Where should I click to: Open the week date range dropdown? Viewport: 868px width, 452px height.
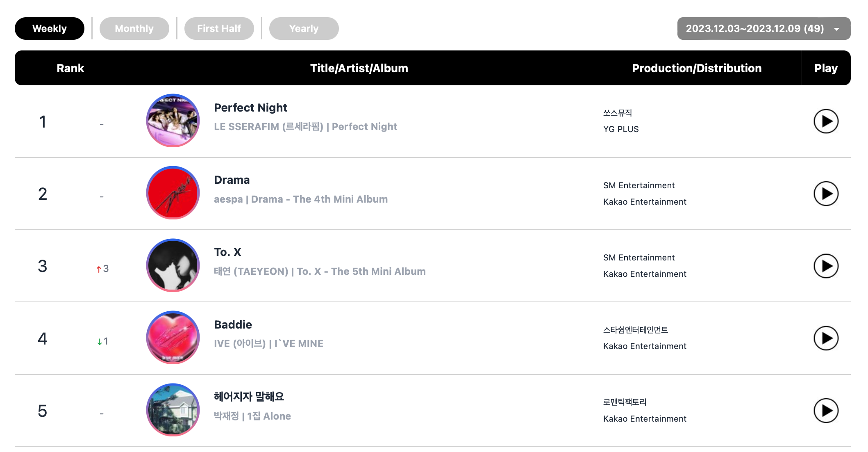click(x=763, y=29)
